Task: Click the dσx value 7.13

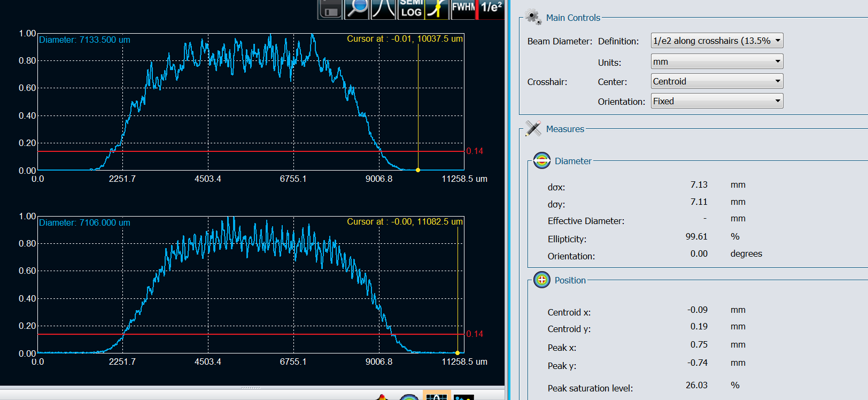Action: click(x=699, y=184)
